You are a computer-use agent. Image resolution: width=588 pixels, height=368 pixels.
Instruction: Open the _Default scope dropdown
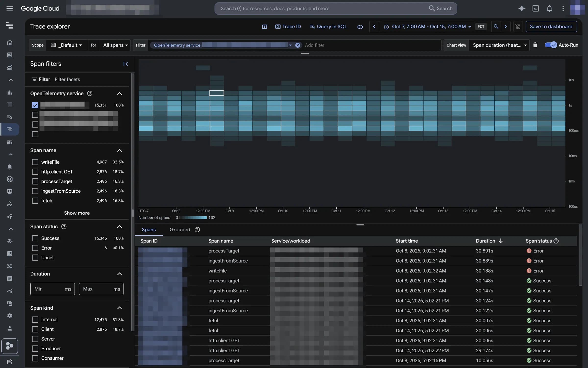tap(67, 45)
